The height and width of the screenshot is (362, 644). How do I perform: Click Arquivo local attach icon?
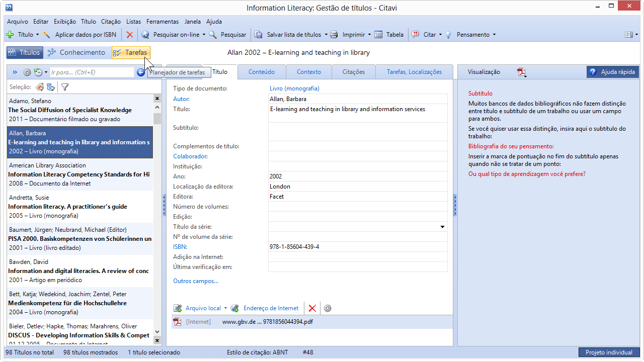(178, 308)
